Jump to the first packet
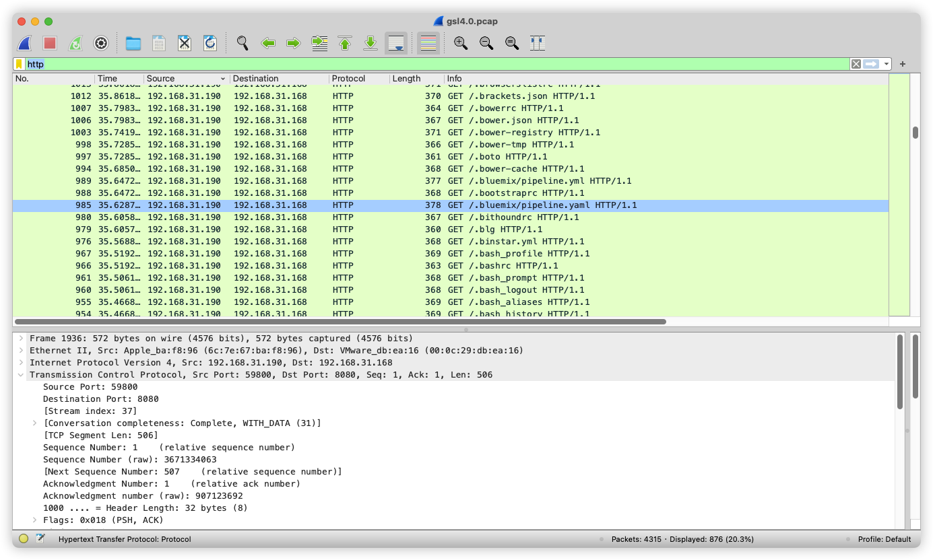The height and width of the screenshot is (560, 933). pos(345,43)
